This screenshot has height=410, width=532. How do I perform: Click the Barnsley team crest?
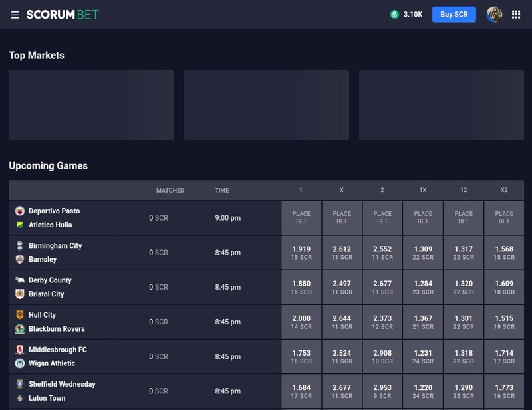[20, 259]
